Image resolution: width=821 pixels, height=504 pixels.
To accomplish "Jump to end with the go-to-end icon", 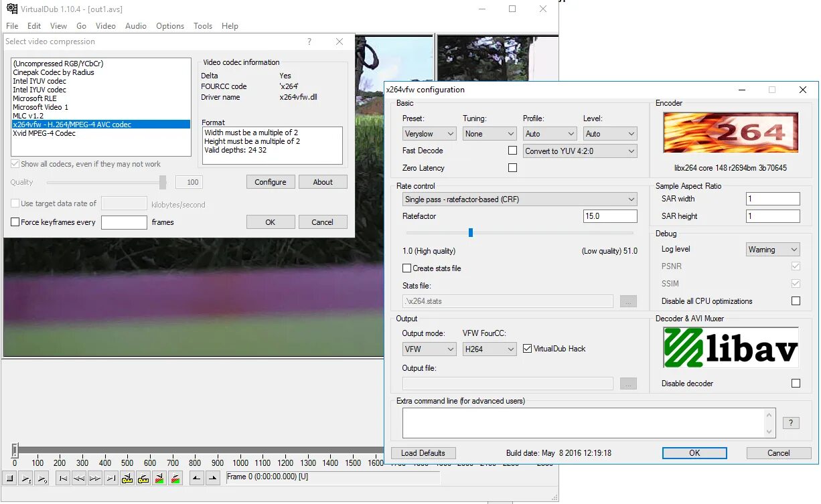I will point(111,478).
